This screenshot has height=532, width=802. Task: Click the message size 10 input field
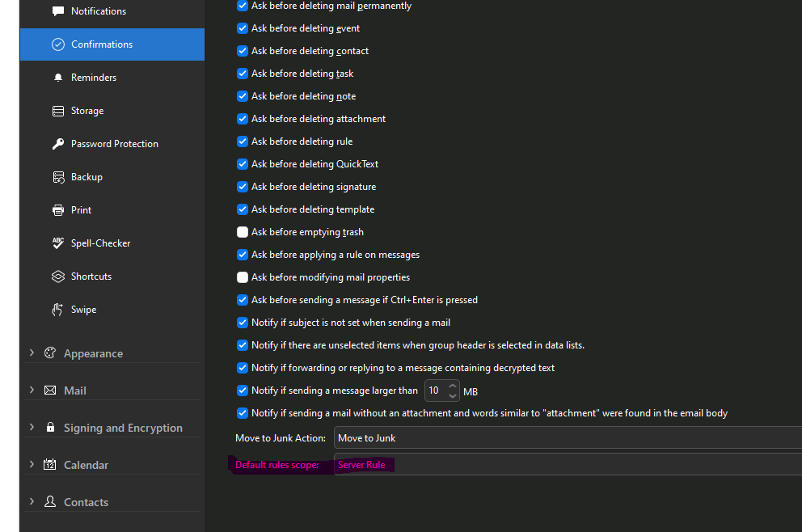pos(436,391)
